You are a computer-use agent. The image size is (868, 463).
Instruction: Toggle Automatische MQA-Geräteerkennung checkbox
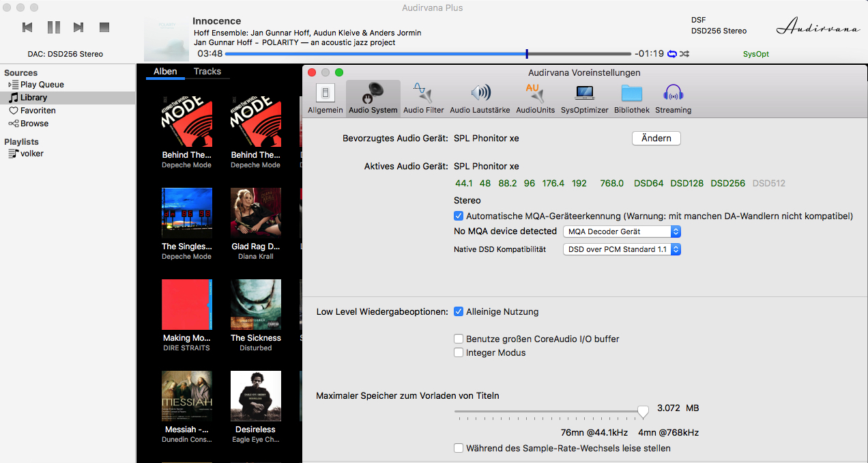[459, 216]
